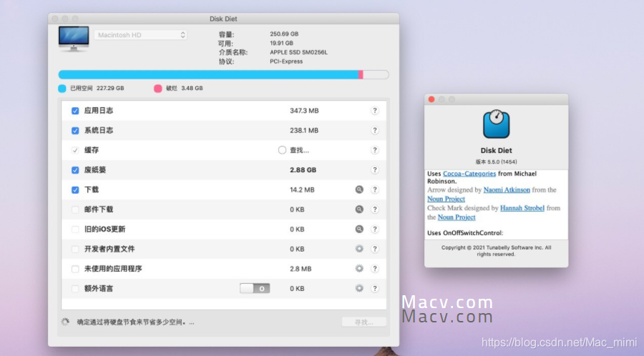644x356 pixels.
Task: Click the 2.88 GB trash size
Action: 303,170
